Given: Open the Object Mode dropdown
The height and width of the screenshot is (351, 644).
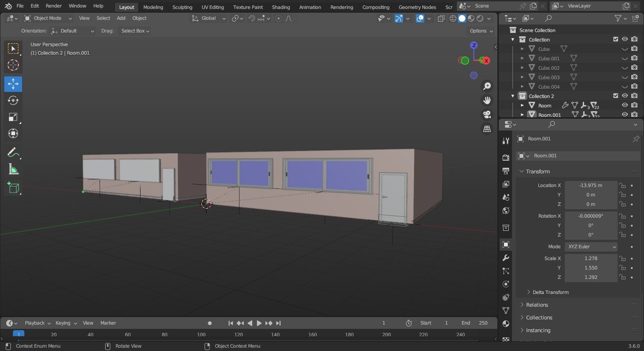Looking at the screenshot, I should click(x=48, y=18).
